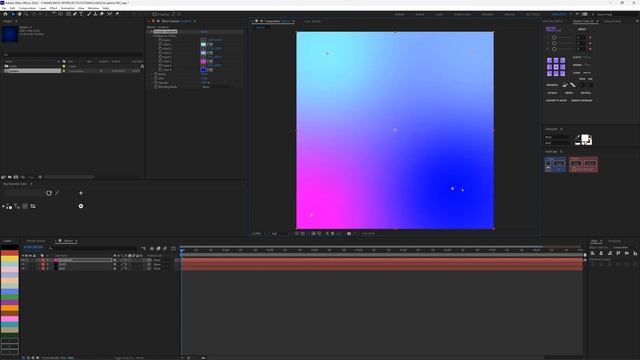Click the Point 4 handle in the blue gradient area
Viewport: 640px width, 360px height.
tap(452, 189)
